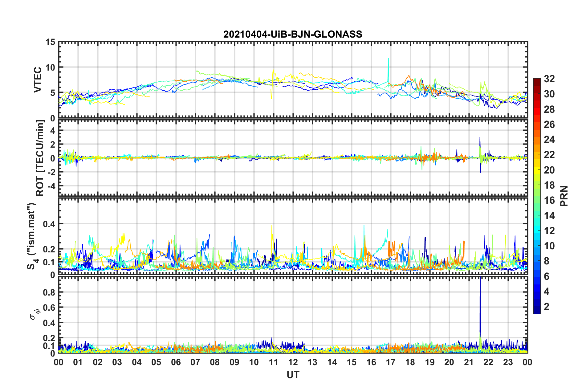Click x-axis tick label 11

(x=273, y=362)
